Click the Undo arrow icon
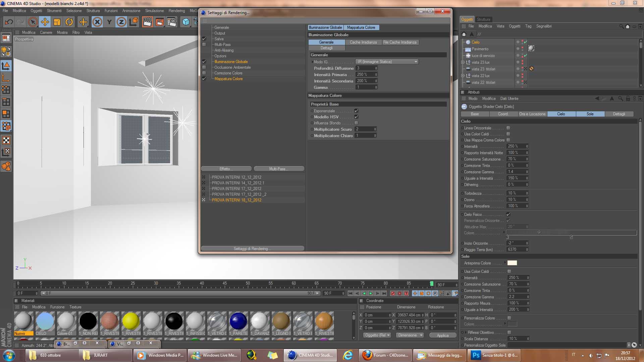The width and height of the screenshot is (644, 362). (9, 22)
